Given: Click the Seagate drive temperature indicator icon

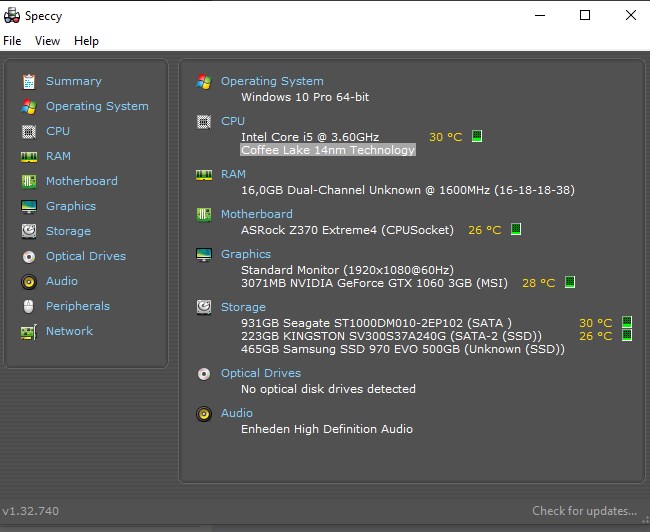Looking at the screenshot, I should (x=627, y=322).
